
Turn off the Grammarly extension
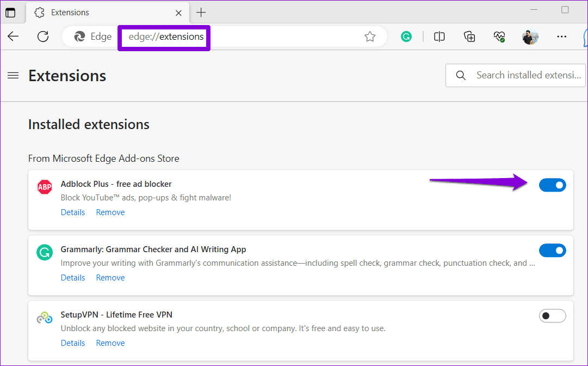point(553,251)
